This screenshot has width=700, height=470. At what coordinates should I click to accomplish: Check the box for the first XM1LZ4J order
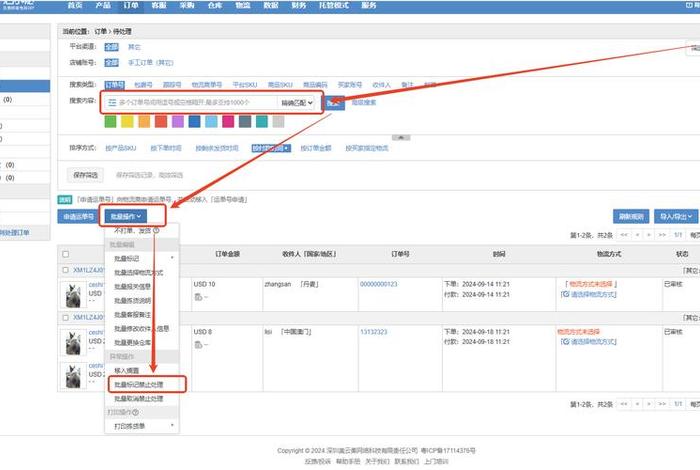tap(65, 270)
